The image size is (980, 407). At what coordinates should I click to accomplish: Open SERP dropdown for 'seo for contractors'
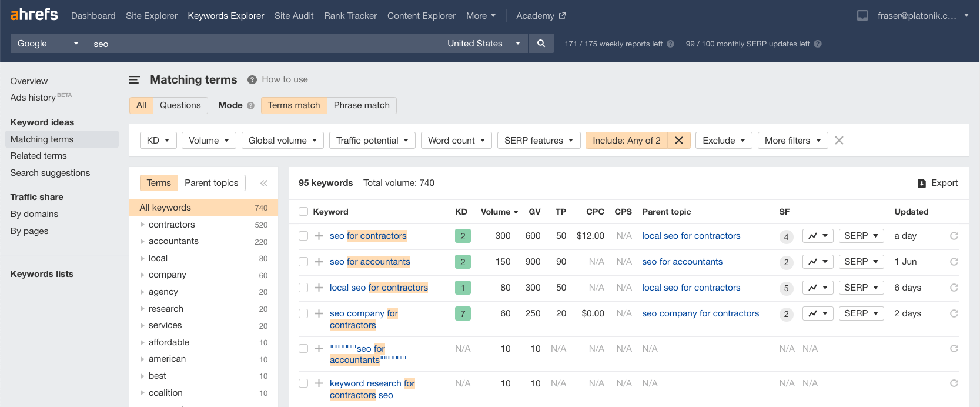tap(861, 236)
